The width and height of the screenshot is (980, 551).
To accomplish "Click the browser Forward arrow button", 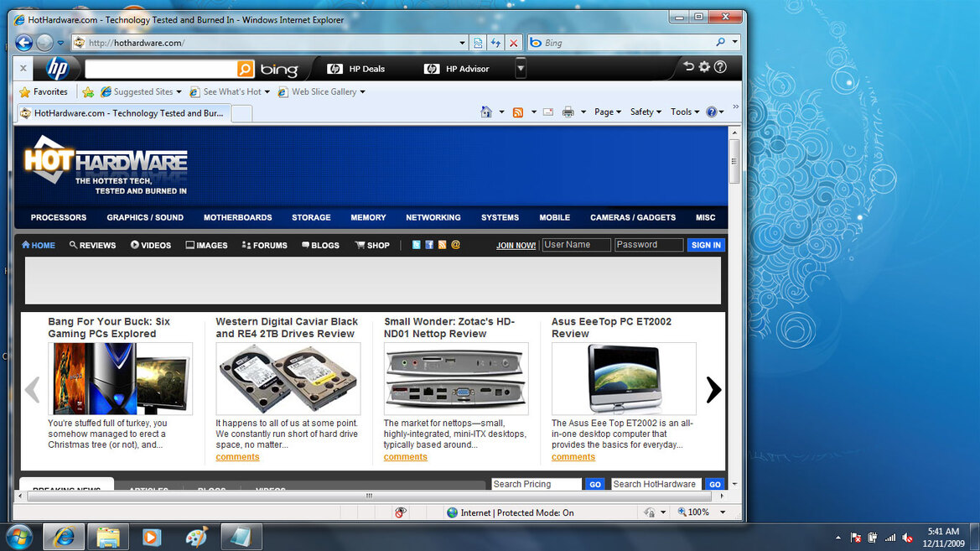I will (x=44, y=43).
